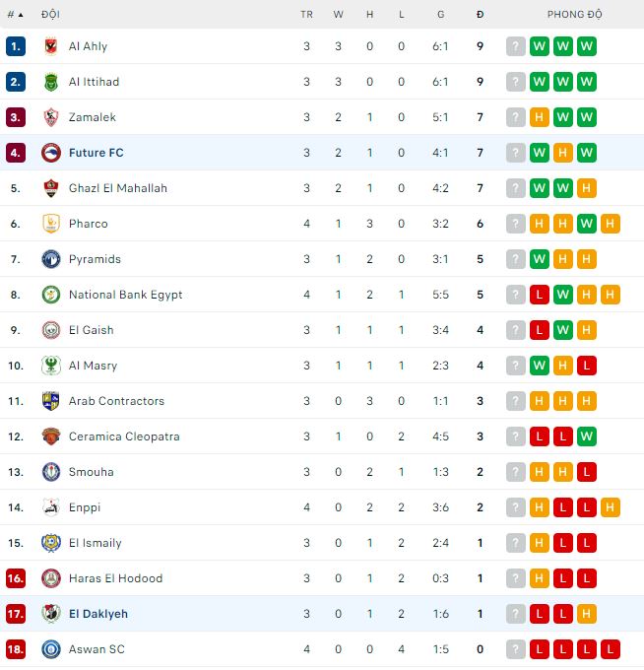
Task: Click the Arab Contractors crest icon
Action: 50,401
